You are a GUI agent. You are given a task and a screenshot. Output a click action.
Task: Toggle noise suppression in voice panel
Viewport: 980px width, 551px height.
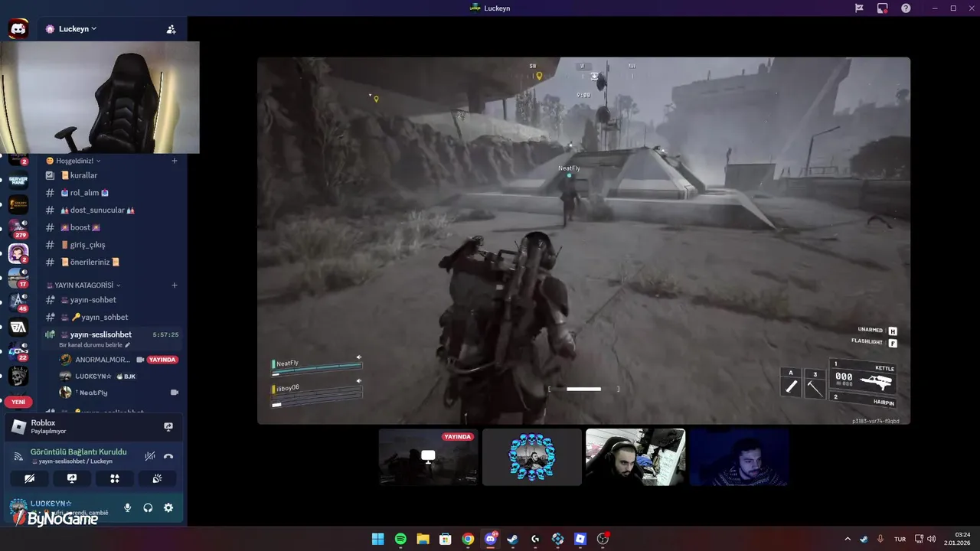coord(150,456)
